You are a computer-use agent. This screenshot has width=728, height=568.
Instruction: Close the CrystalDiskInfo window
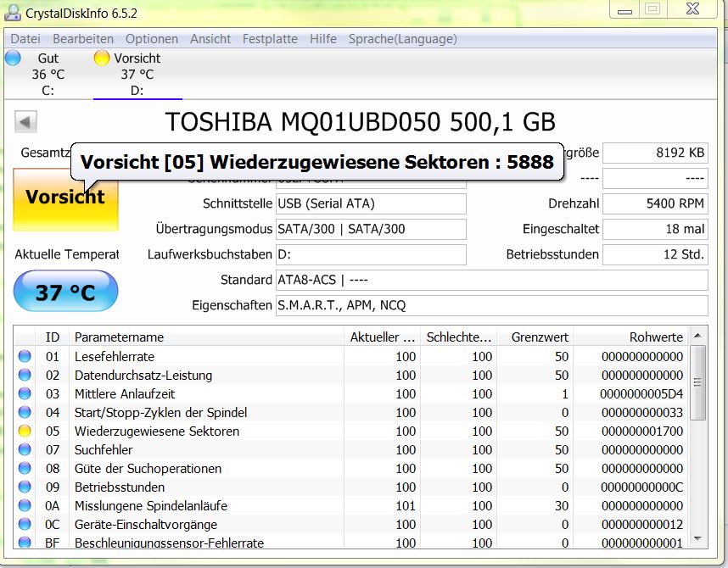pyautogui.click(x=692, y=9)
